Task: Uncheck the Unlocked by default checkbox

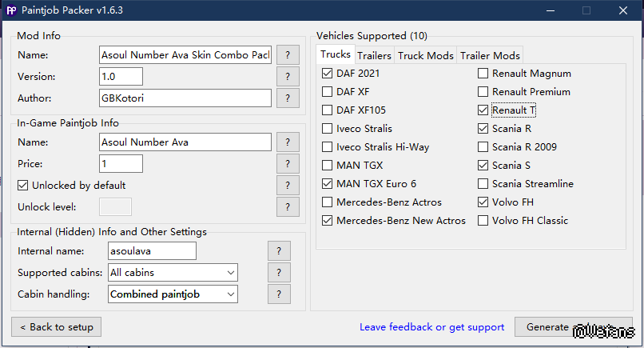Action: point(23,186)
